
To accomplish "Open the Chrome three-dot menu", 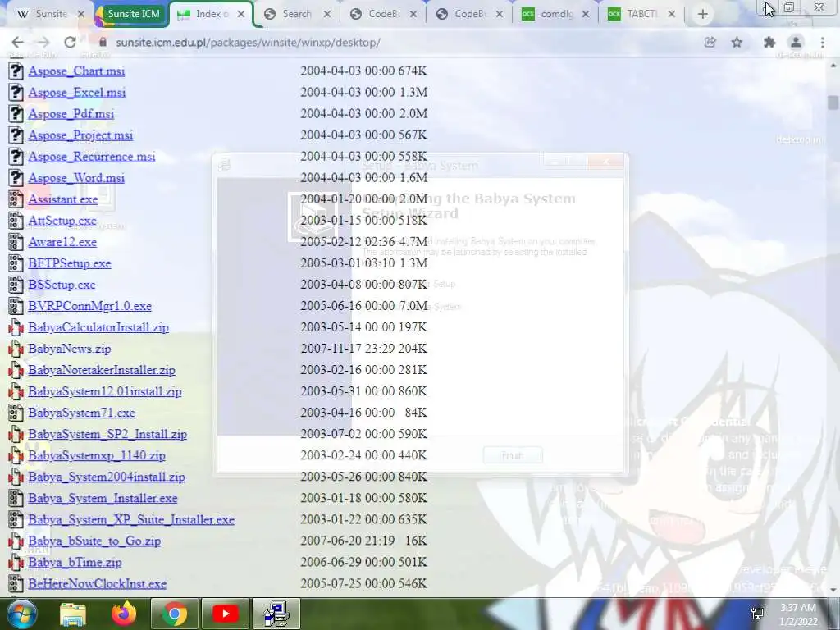I will click(x=822, y=43).
